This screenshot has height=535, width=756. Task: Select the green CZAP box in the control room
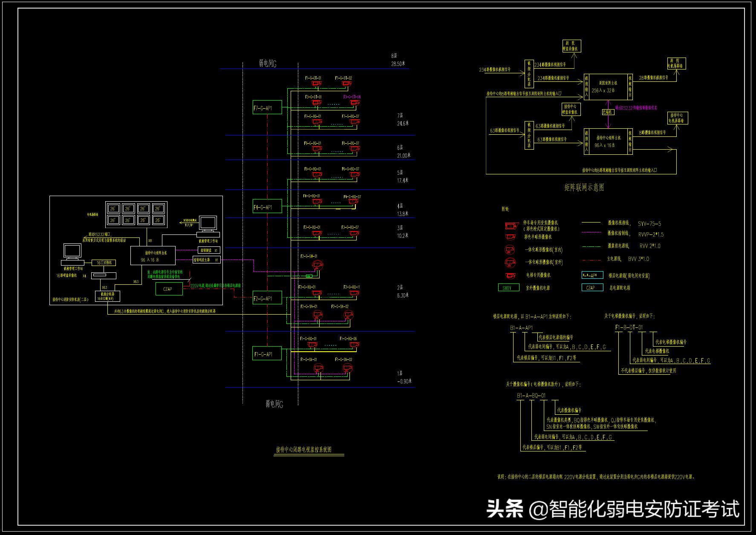168,289
